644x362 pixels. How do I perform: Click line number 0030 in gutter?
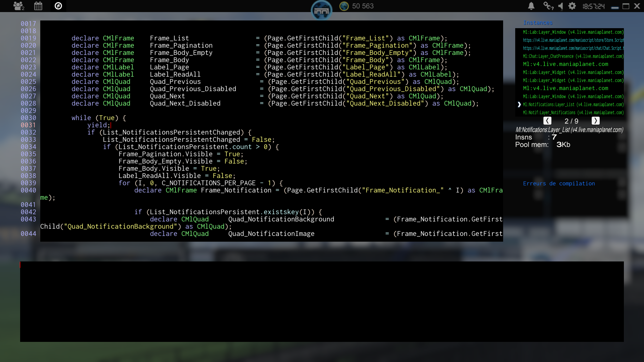coord(28,118)
